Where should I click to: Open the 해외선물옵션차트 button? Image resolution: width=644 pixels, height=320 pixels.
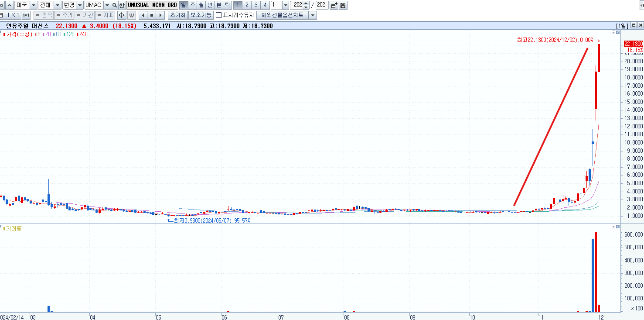(x=283, y=15)
